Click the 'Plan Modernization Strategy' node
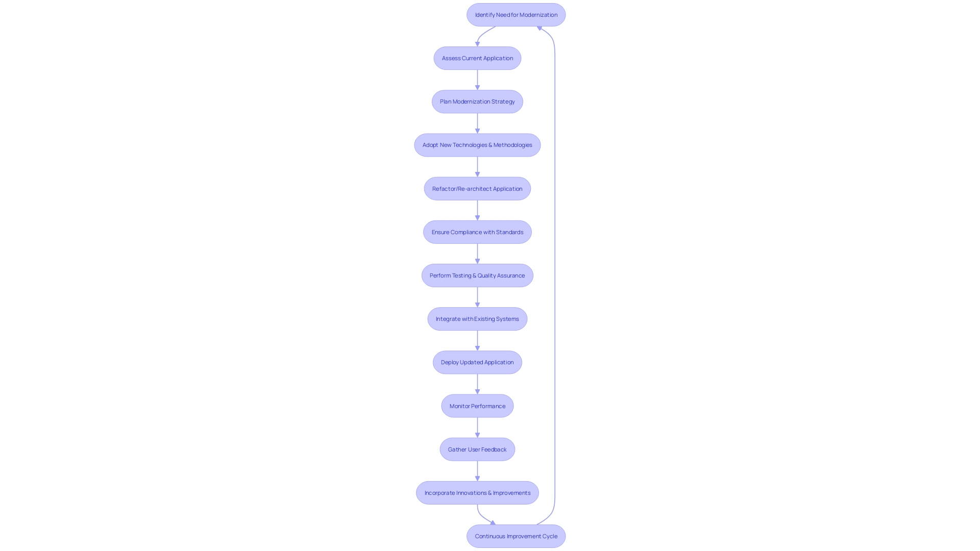Viewport: 980px width, 551px height. pyautogui.click(x=477, y=101)
